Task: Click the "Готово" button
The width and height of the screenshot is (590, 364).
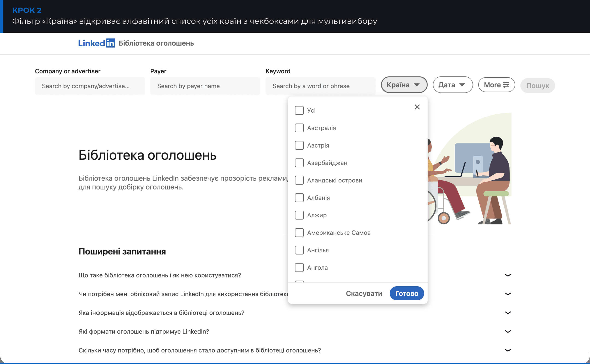Action: [x=407, y=293]
